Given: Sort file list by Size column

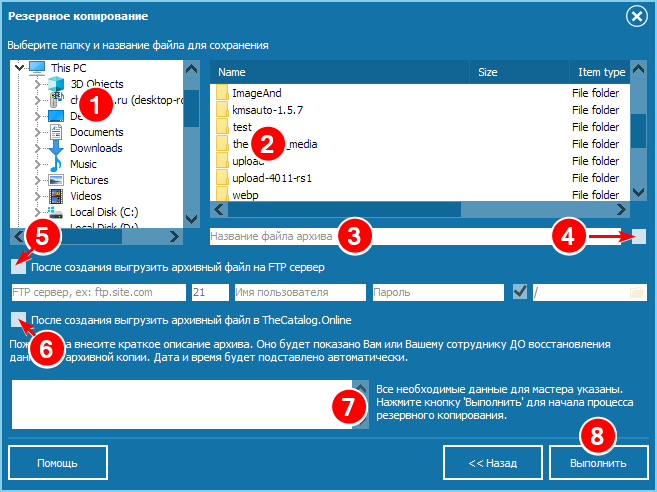Looking at the screenshot, I should [x=519, y=72].
